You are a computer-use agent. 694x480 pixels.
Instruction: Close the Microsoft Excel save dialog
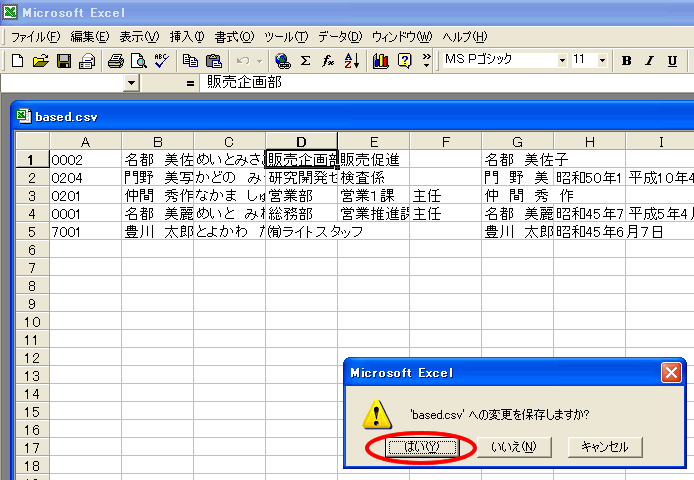pos(671,372)
